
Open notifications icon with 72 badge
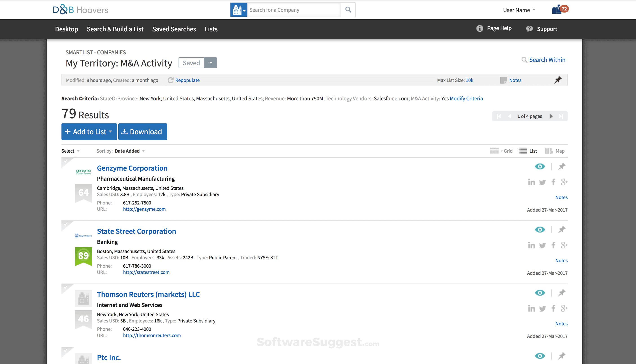[x=560, y=9]
